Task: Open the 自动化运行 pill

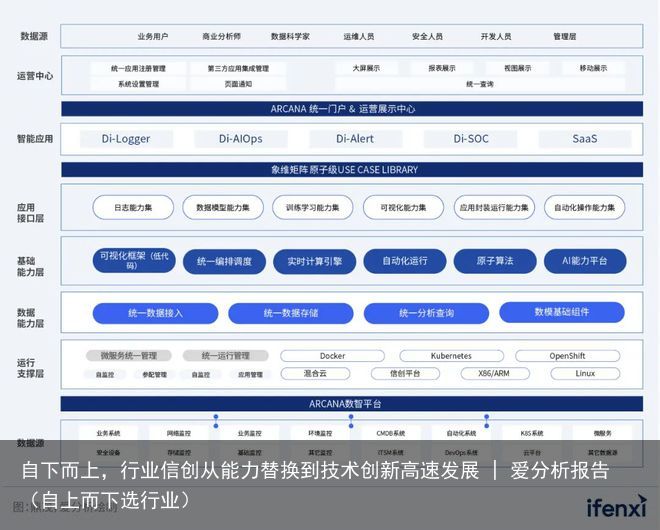Action: click(405, 261)
